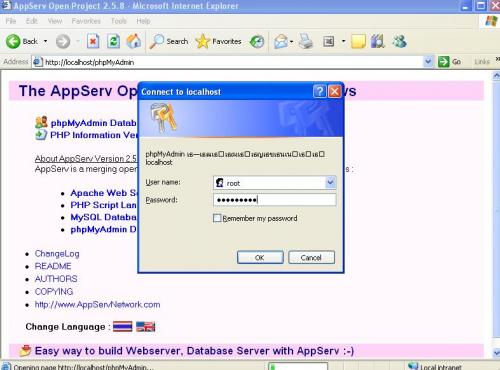Click the Go arrow icon
This screenshot has width=500, height=370.
443,62
